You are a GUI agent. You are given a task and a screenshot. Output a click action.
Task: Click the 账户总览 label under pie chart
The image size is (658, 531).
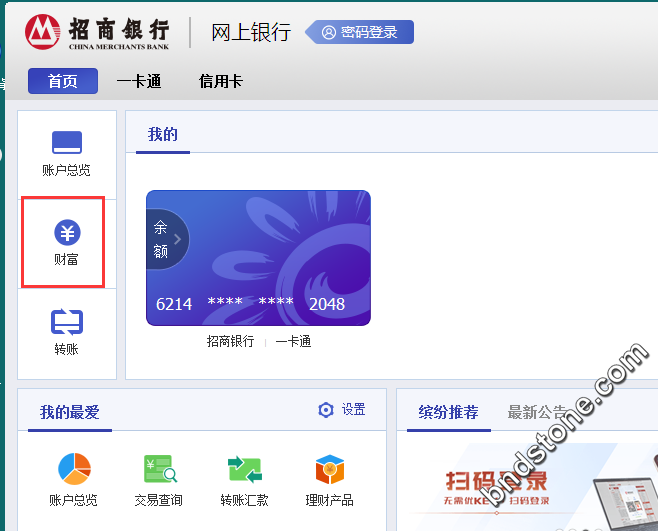(73, 500)
